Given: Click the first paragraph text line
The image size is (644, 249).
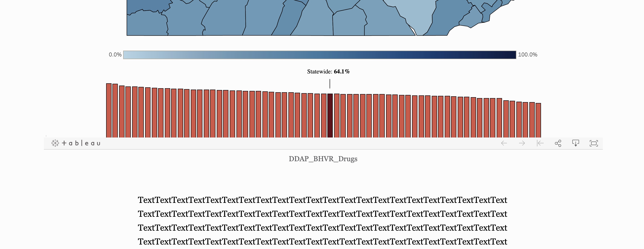Looking at the screenshot, I should coord(322,200).
